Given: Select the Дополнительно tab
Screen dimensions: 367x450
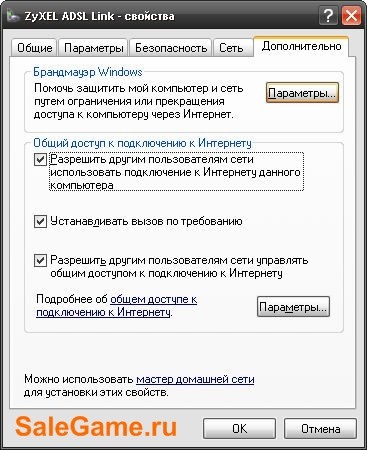Looking at the screenshot, I should [301, 46].
